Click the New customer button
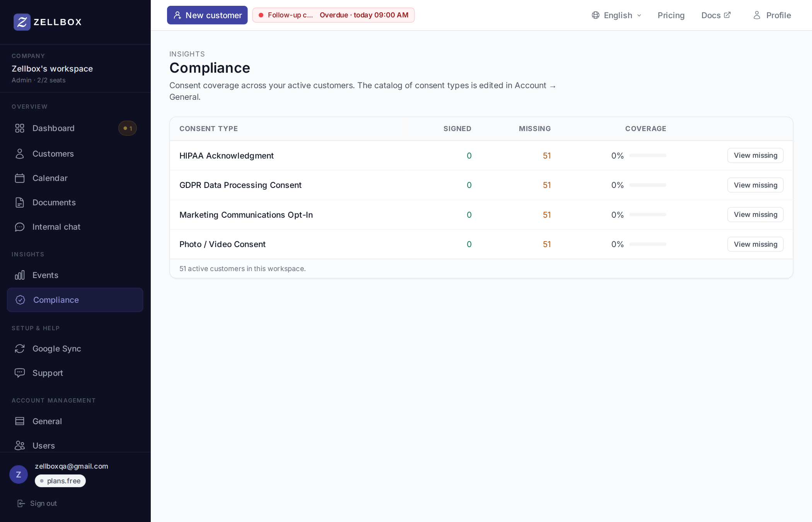 tap(207, 15)
